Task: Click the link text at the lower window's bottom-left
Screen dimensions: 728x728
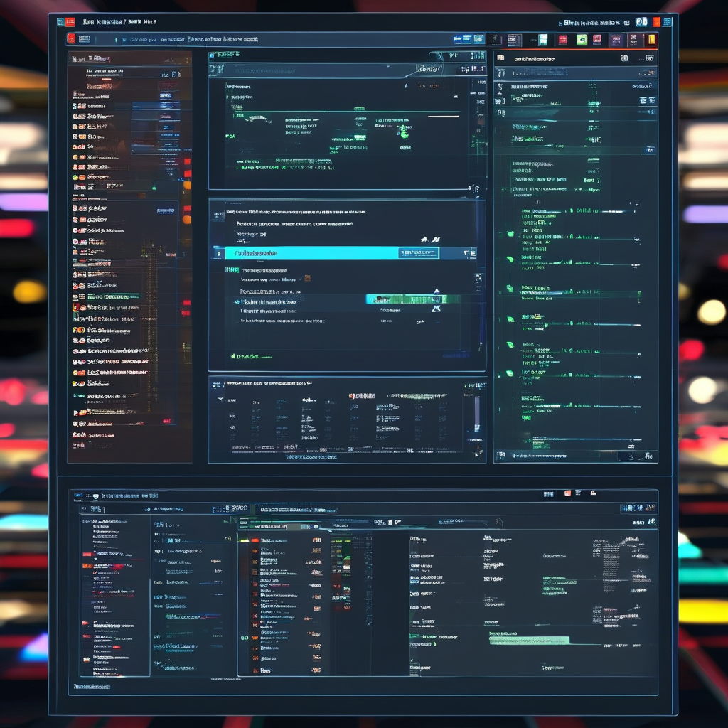Action: tap(92, 687)
